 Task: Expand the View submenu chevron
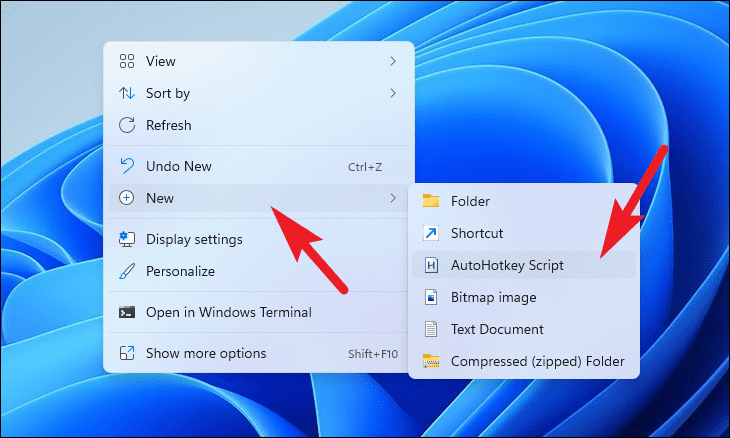point(393,61)
